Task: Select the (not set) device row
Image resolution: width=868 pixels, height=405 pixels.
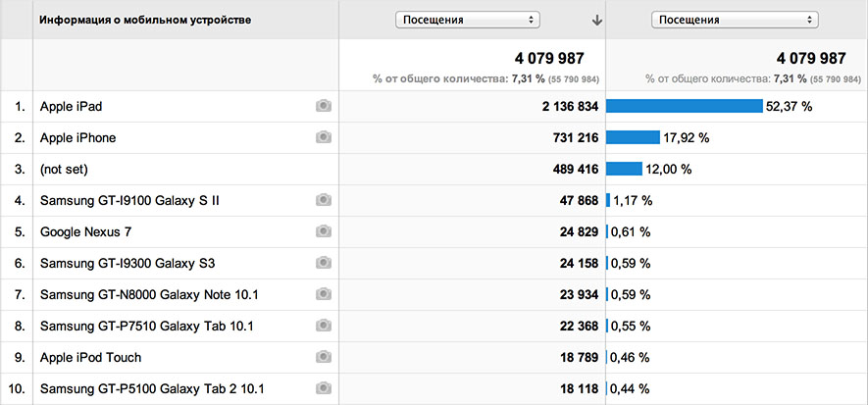Action: click(x=64, y=170)
